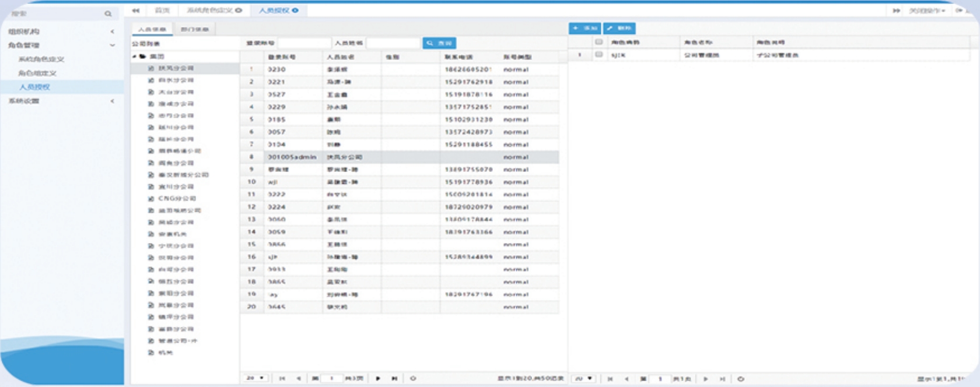Close the 系统角色定义 tab via its close icon

click(x=239, y=10)
